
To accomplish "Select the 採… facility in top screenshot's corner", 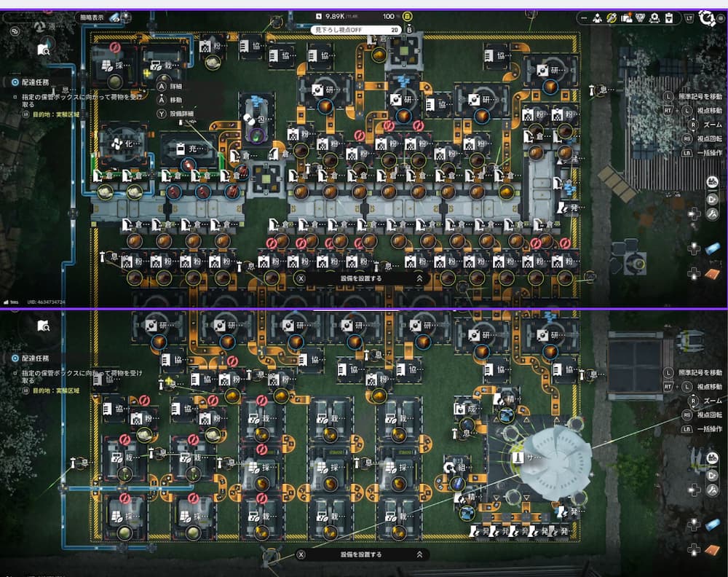I will pyautogui.click(x=114, y=65).
